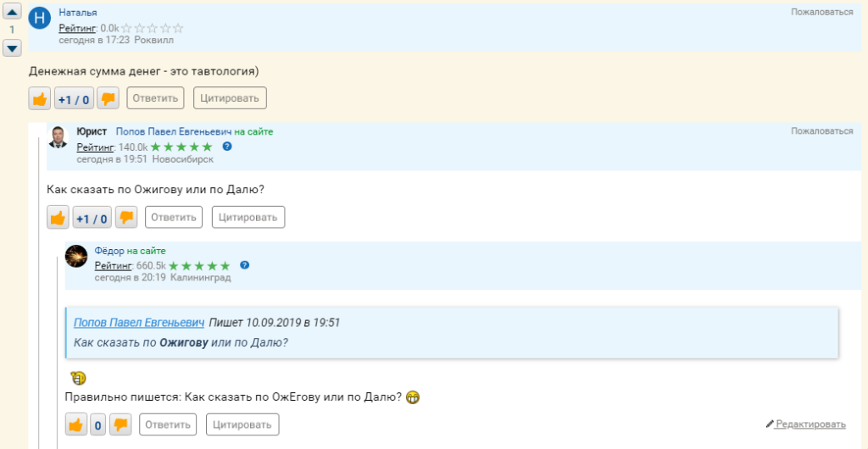Reply to the lawyer's comment via Ответить
This screenshot has width=868, height=449.
point(174,218)
